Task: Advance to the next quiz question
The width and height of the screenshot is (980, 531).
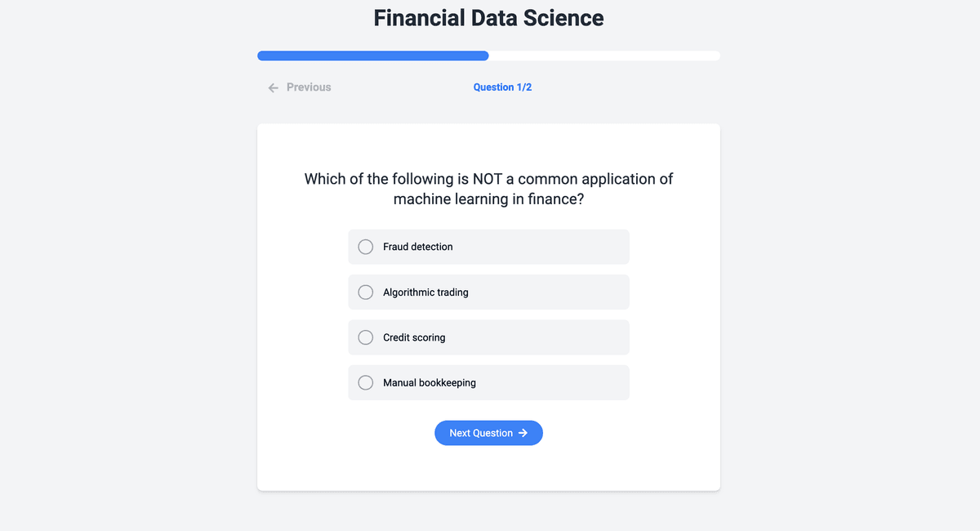Action: pos(488,433)
